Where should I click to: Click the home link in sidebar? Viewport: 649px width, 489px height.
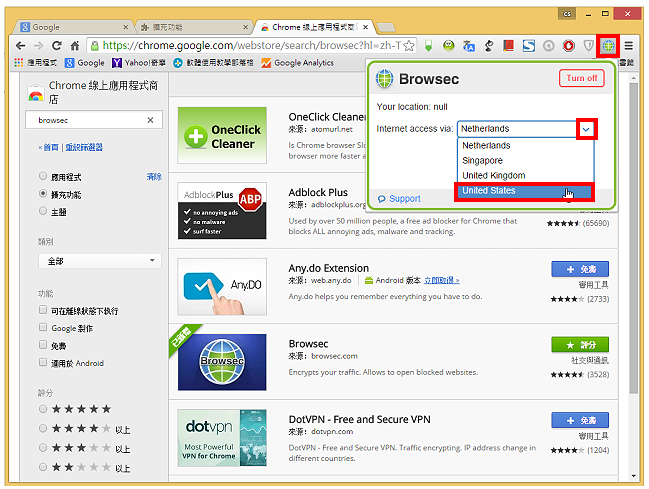point(50,147)
